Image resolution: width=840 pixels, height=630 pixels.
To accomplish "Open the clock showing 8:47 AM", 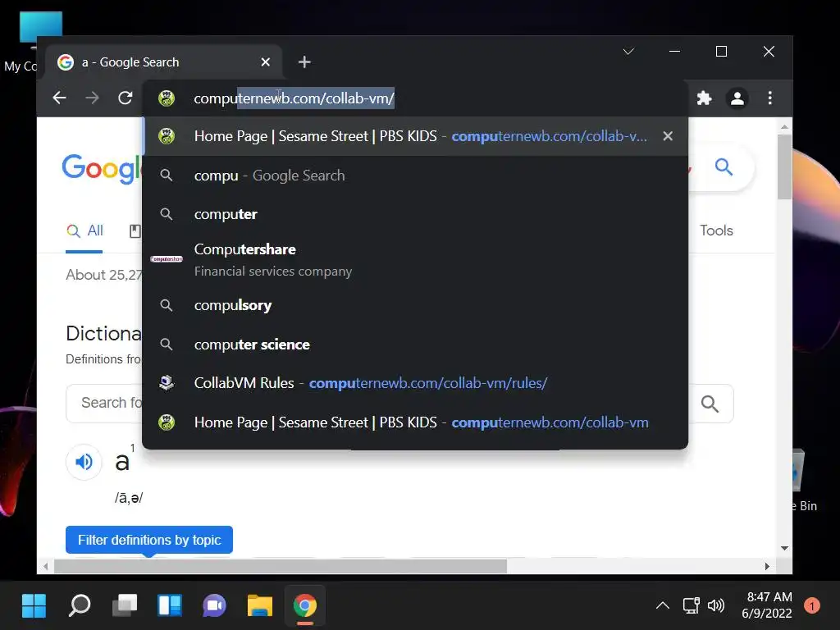I will (767, 605).
